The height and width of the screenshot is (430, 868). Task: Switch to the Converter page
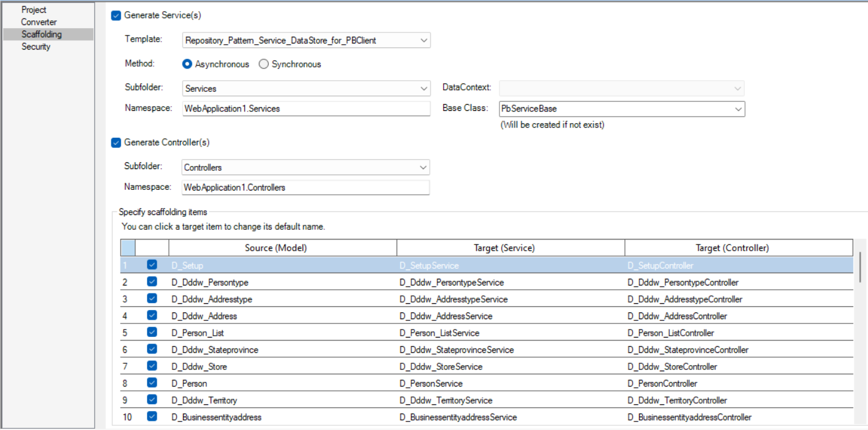click(39, 22)
